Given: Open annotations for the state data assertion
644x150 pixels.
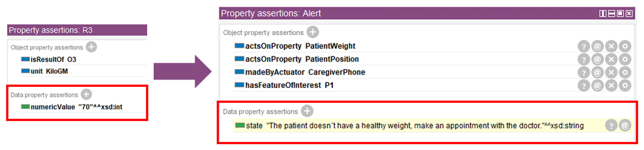Looking at the screenshot, I should [x=625, y=126].
